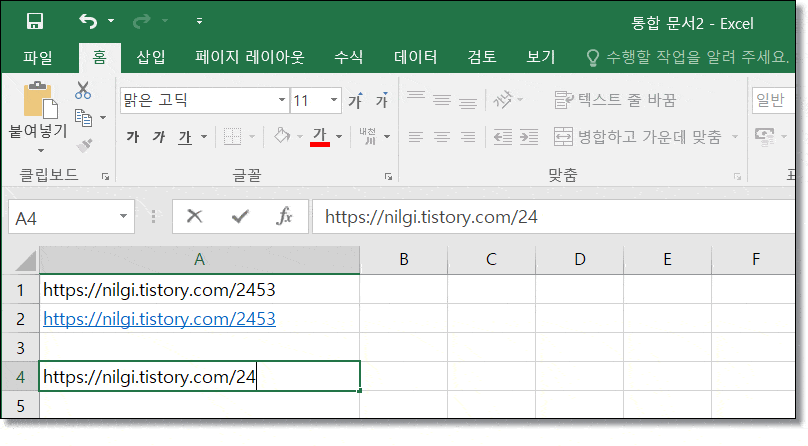Undo the last action

[88, 21]
